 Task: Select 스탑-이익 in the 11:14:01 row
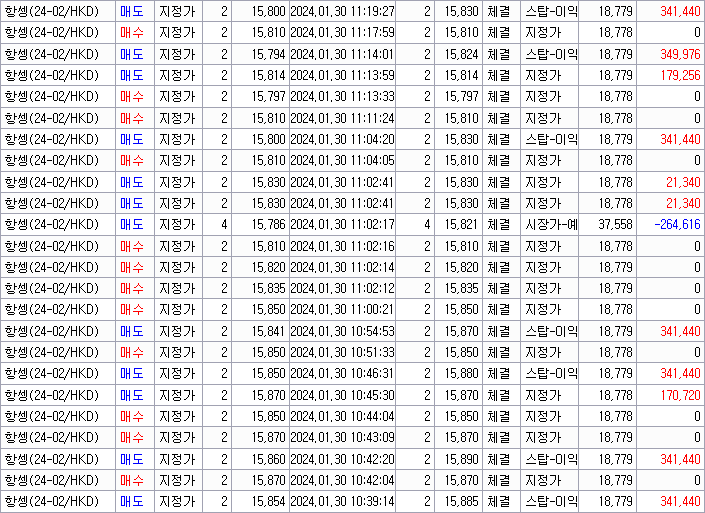(x=551, y=54)
